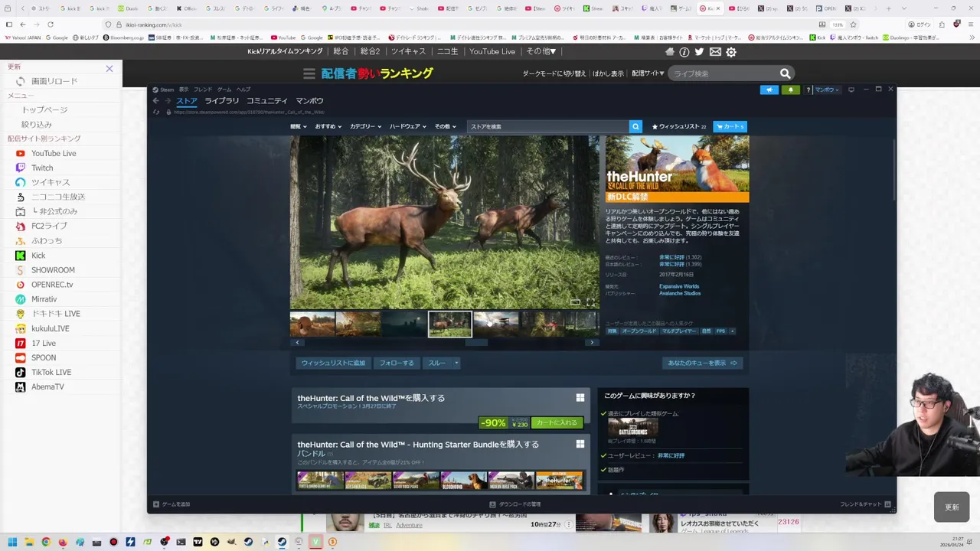Expand more tags with the plus button
This screenshot has width=980, height=551.
coord(732,331)
